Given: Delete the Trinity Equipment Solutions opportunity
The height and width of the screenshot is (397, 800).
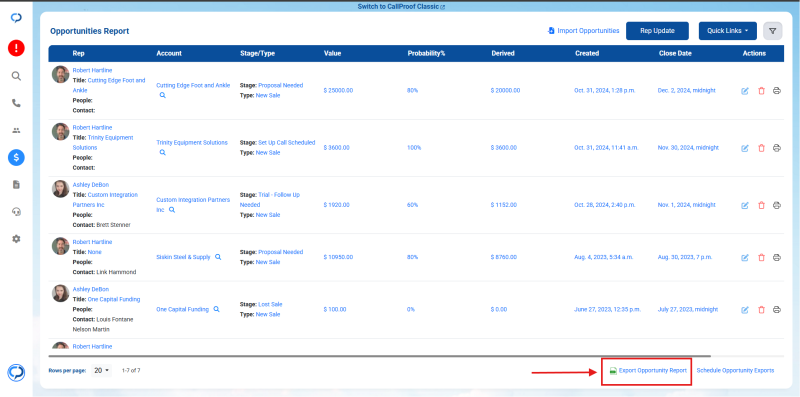Looking at the screenshot, I should coord(761,148).
